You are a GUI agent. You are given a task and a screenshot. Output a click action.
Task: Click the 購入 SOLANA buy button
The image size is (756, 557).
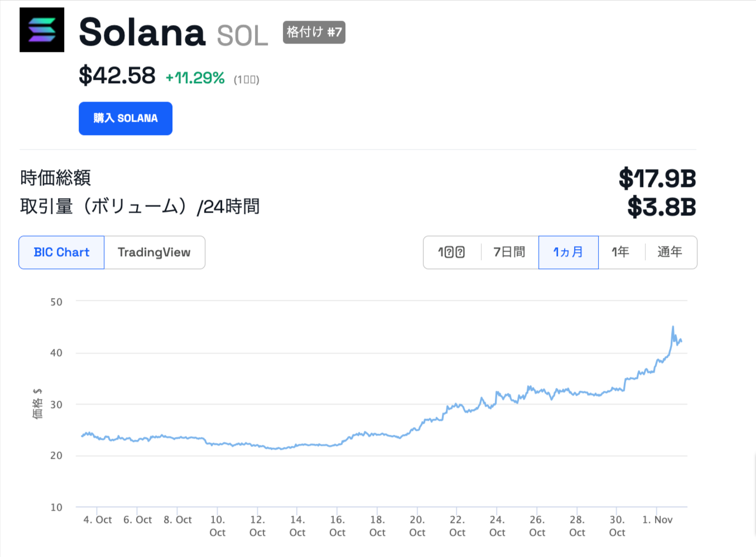(126, 118)
